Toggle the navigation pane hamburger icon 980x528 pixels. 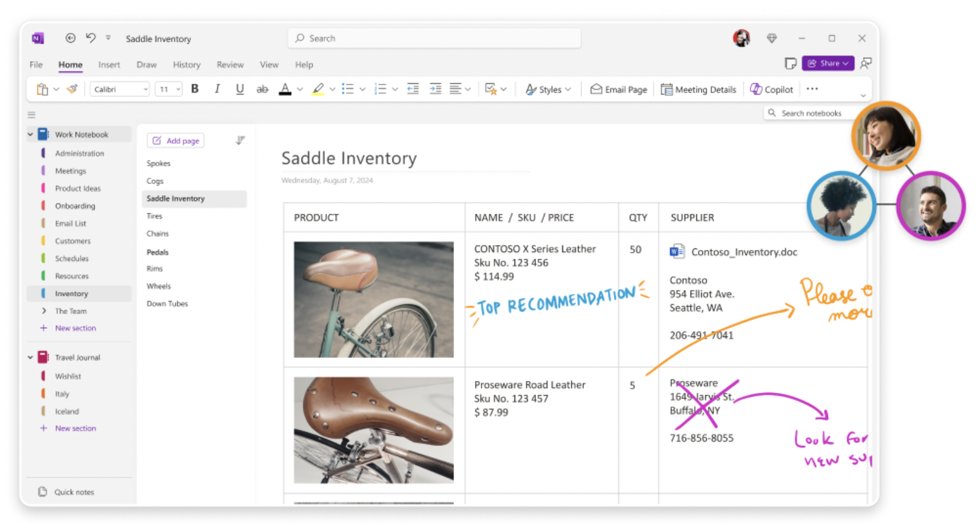pyautogui.click(x=32, y=114)
